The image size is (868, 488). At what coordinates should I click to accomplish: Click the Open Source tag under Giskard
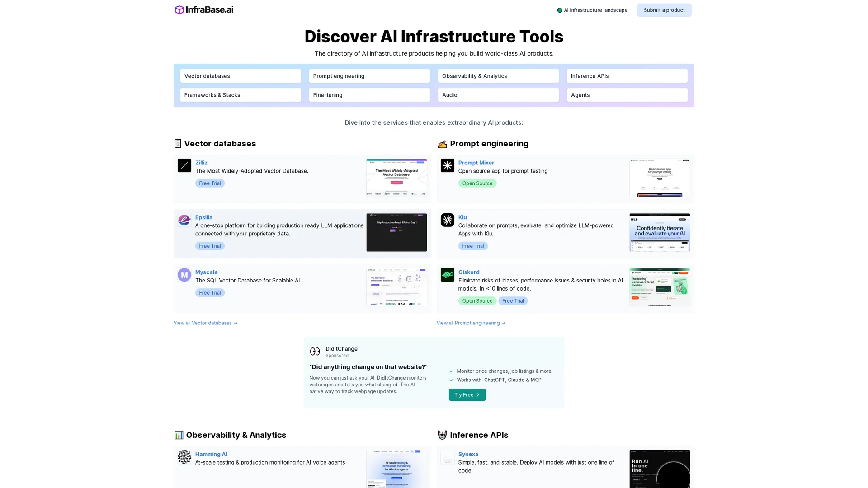click(x=477, y=300)
